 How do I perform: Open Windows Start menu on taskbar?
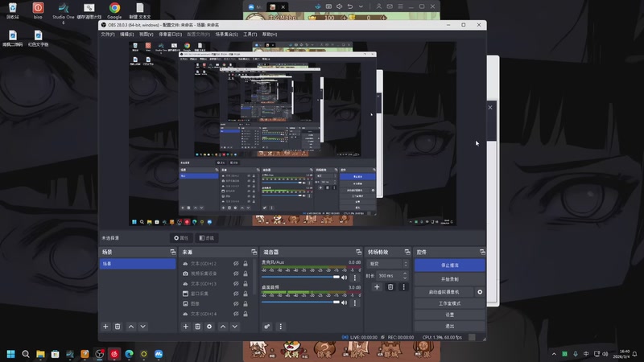click(x=11, y=354)
